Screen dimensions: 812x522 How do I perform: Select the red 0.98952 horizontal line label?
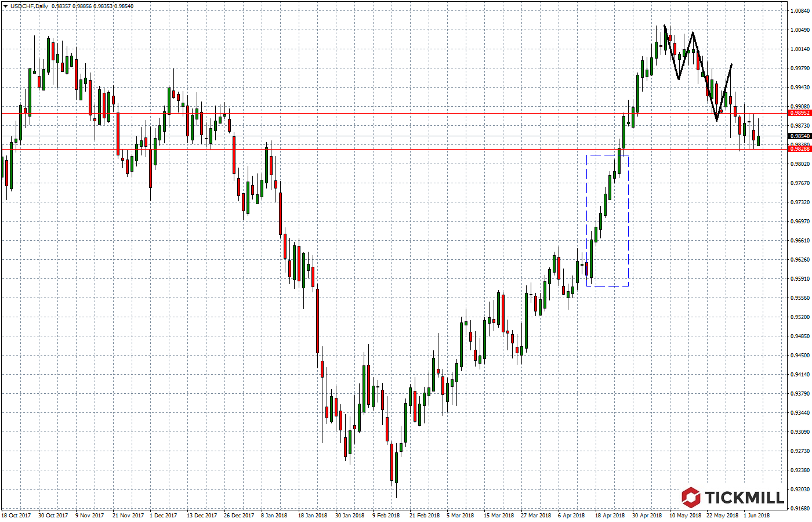click(800, 113)
